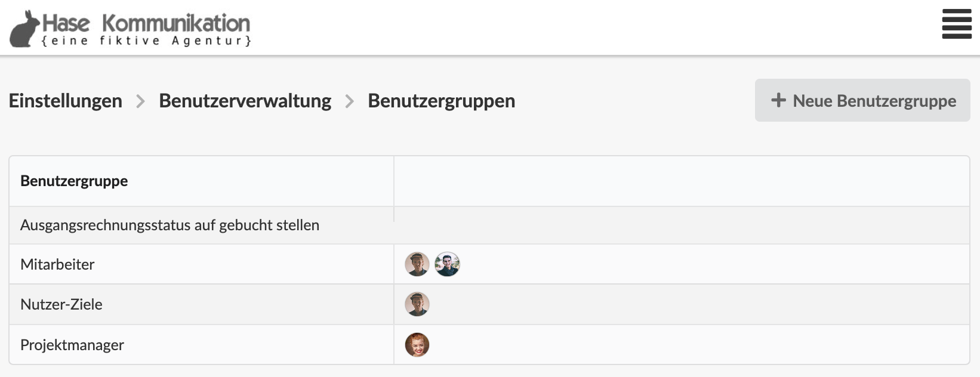980x377 pixels.
Task: Click chevron after Einstellungen breadcrumb
Action: [141, 101]
